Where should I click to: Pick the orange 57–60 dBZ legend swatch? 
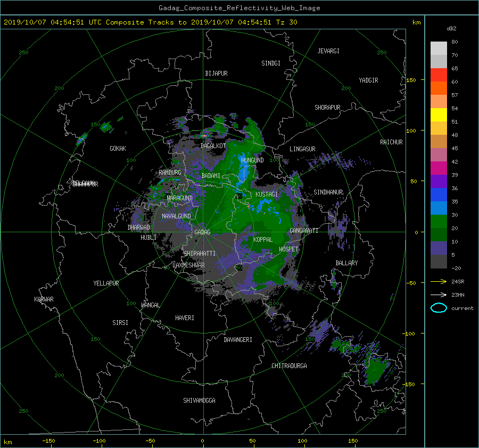pos(439,88)
